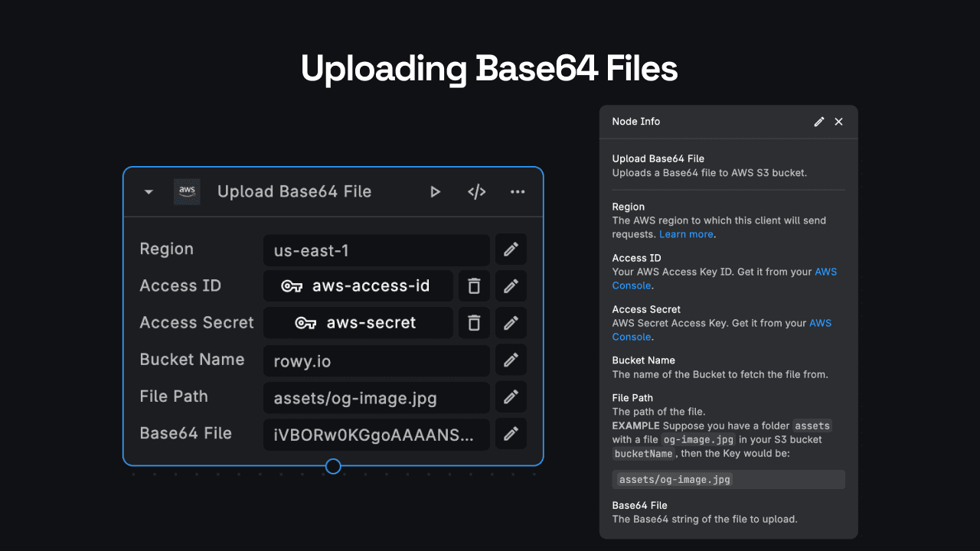Edit the Bucket Name field
The height and width of the screenshot is (551, 980).
point(510,359)
